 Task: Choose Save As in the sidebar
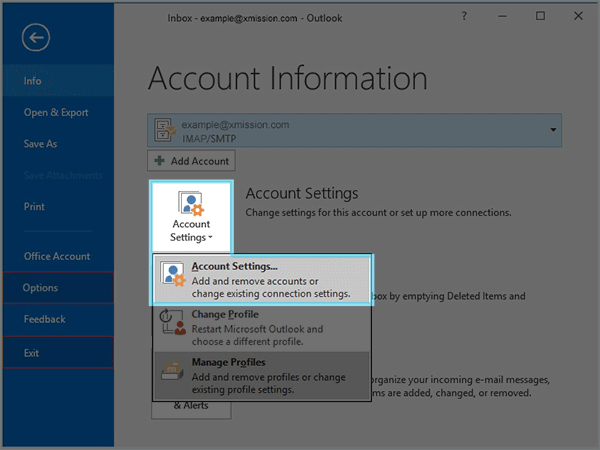coord(58,144)
